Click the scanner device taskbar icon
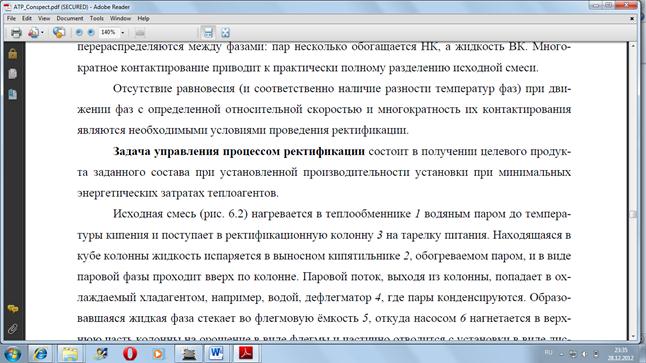 point(189,354)
